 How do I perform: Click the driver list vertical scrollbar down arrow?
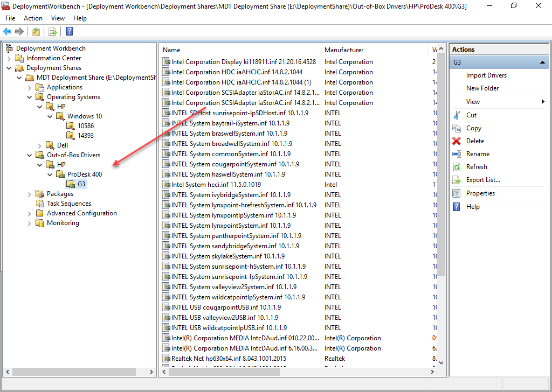(x=441, y=362)
